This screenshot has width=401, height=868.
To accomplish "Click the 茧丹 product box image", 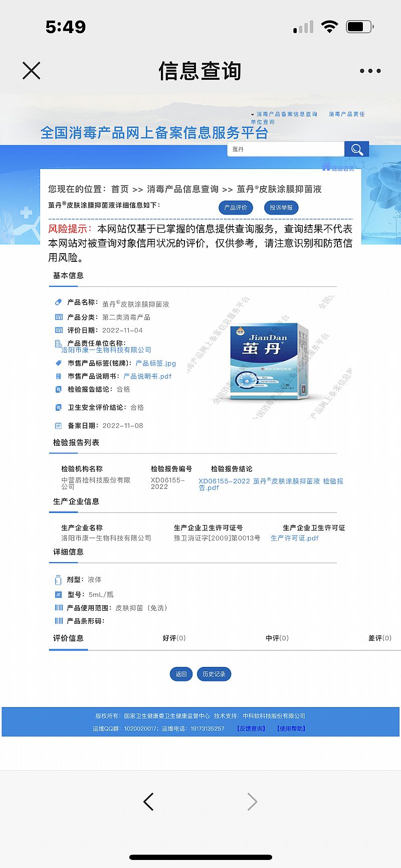I will click(x=270, y=362).
